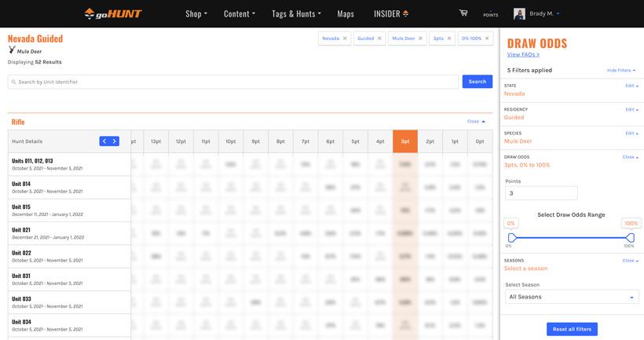Viewport: 644px width, 340px height.
Task: Remove the Guided filter chip
Action: (x=379, y=38)
